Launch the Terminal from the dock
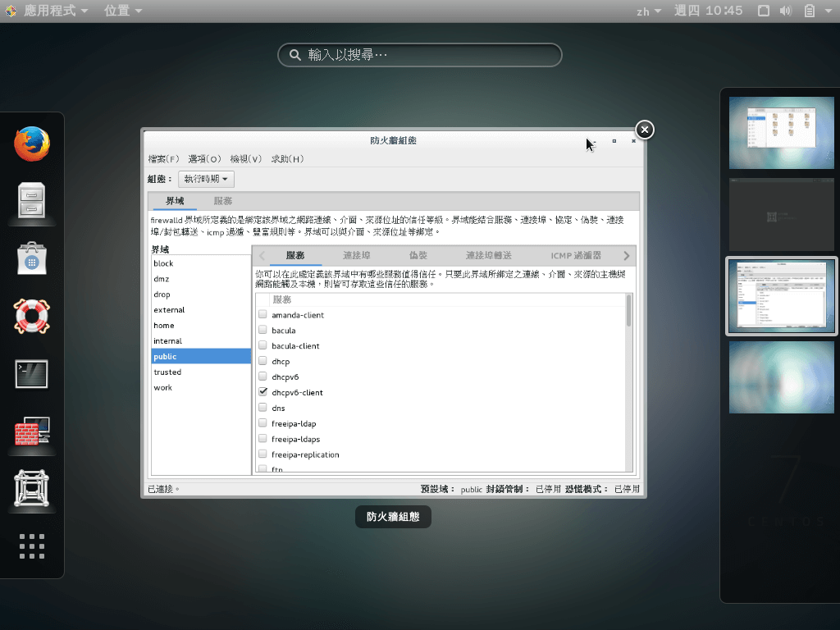840x630 pixels. [x=33, y=374]
